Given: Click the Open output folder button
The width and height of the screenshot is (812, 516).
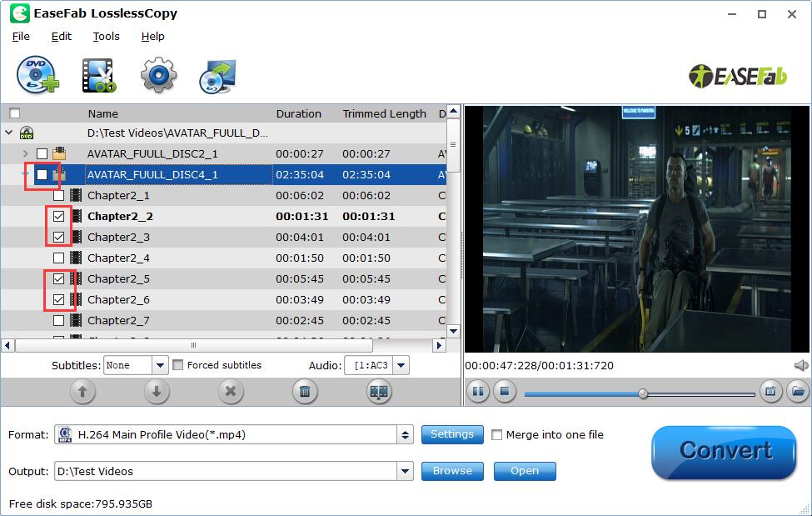Looking at the screenshot, I should 525,471.
